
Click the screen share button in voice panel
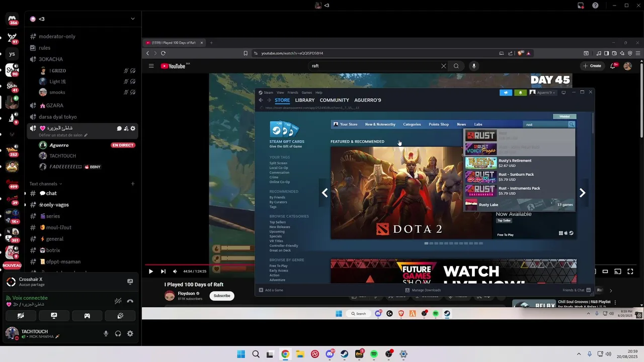[54, 316]
